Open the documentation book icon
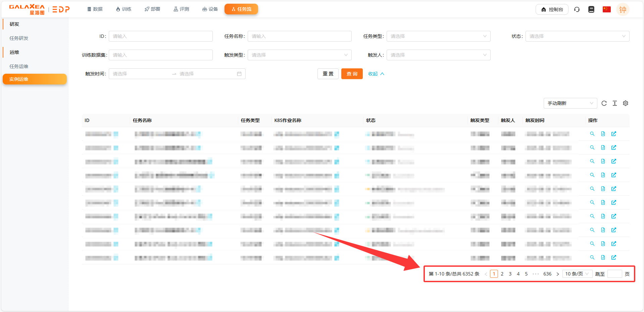This screenshot has width=644, height=312. [591, 9]
